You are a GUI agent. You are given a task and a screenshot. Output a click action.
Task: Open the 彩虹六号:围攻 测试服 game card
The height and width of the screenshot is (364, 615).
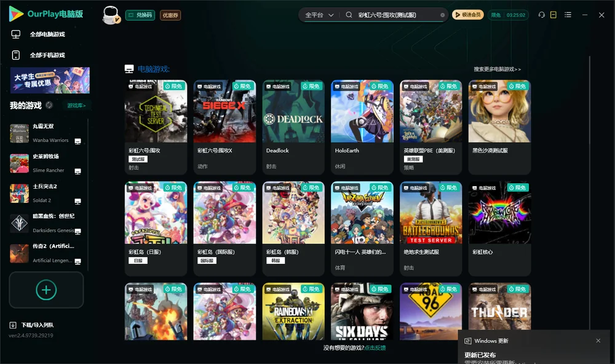156,127
